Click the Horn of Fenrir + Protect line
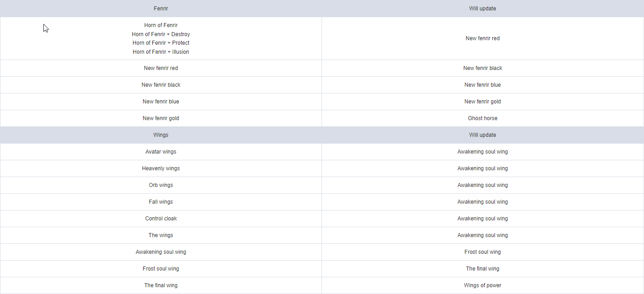The width and height of the screenshot is (644, 294). 161,43
